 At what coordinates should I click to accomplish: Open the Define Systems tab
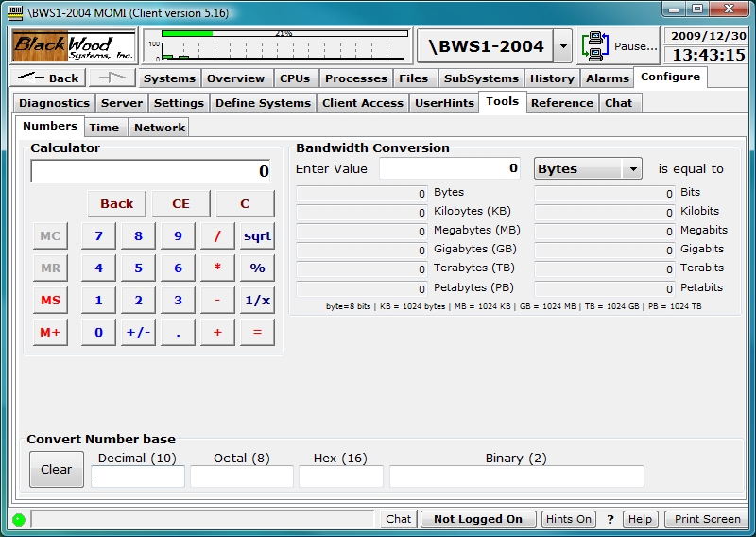263,103
